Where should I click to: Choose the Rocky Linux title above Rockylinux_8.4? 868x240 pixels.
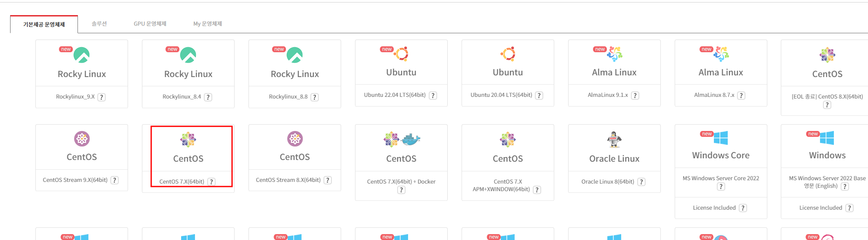click(188, 74)
